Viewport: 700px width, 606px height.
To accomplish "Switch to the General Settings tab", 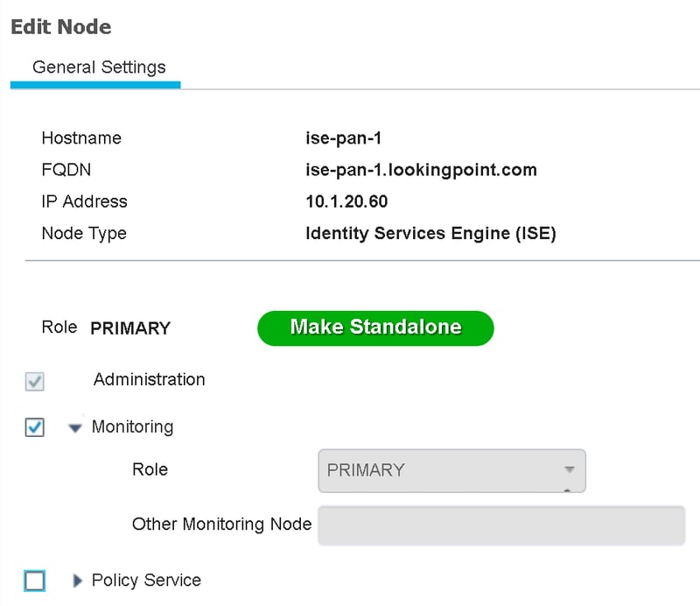I will coord(99,67).
